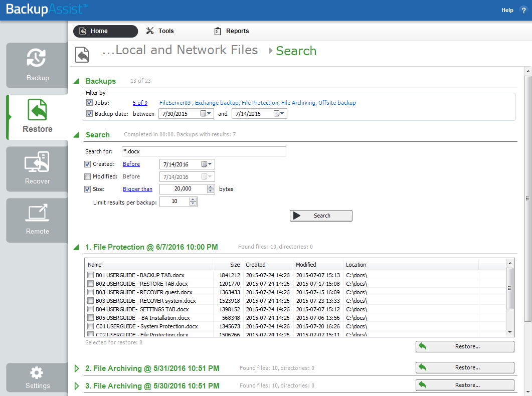Click the Search for text field
This screenshot has width=532, height=396.
pos(204,151)
